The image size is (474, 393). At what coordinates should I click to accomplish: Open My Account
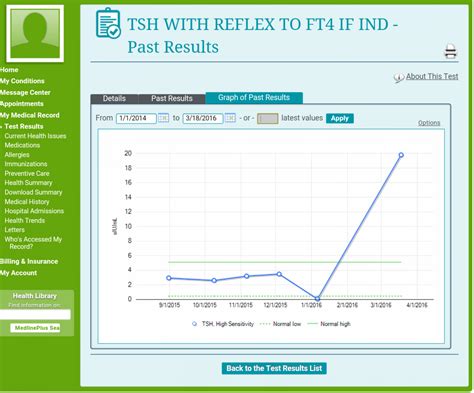click(x=18, y=273)
